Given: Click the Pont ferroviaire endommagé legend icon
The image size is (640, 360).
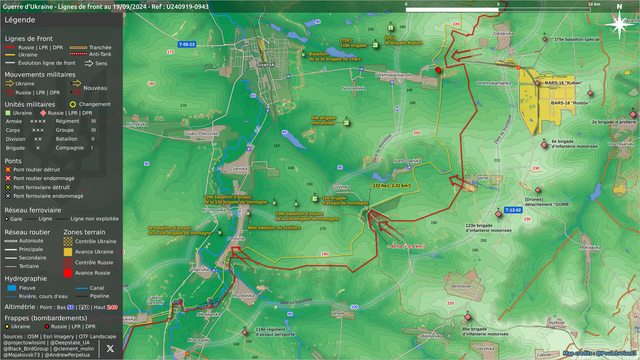Looking at the screenshot, I should [8, 196].
